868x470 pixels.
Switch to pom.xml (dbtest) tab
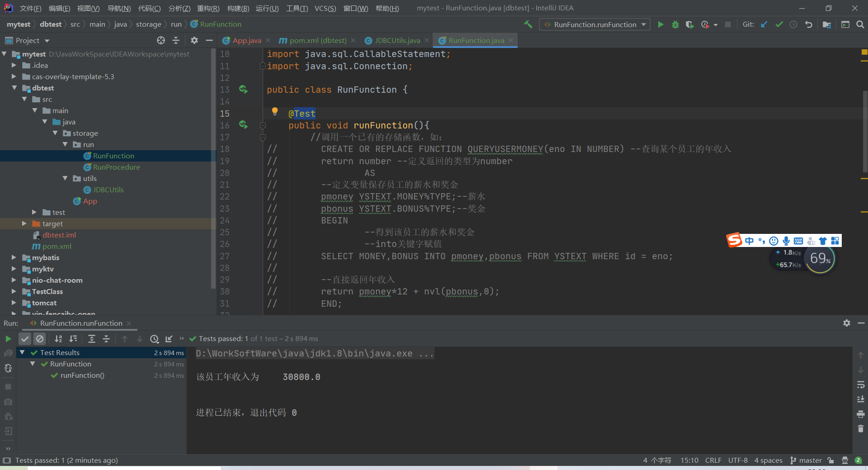[x=318, y=40]
